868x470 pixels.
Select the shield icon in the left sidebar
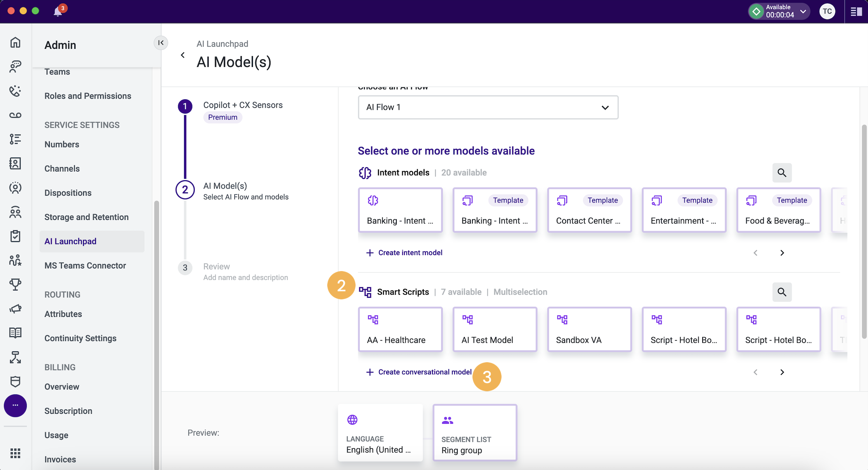pos(15,382)
